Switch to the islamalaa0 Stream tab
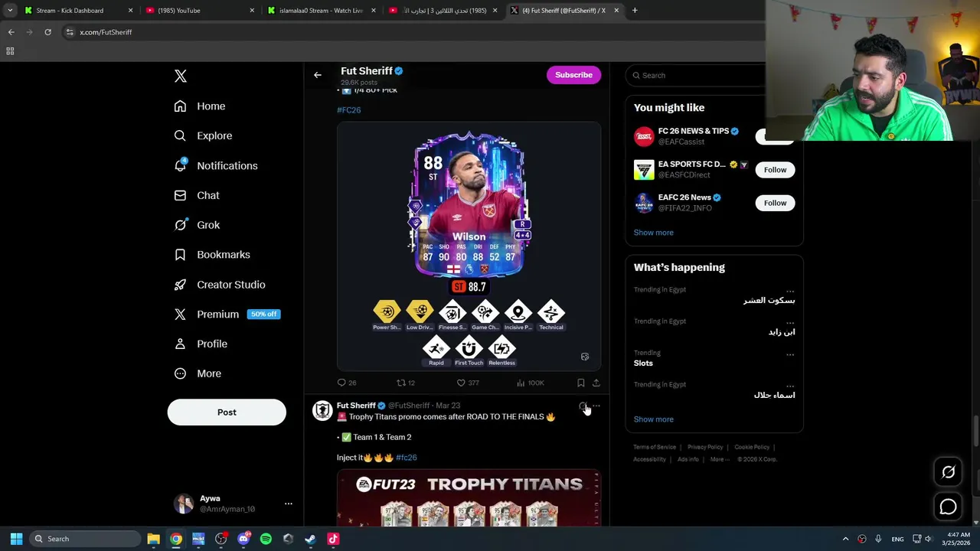This screenshot has width=980, height=551. tap(321, 11)
